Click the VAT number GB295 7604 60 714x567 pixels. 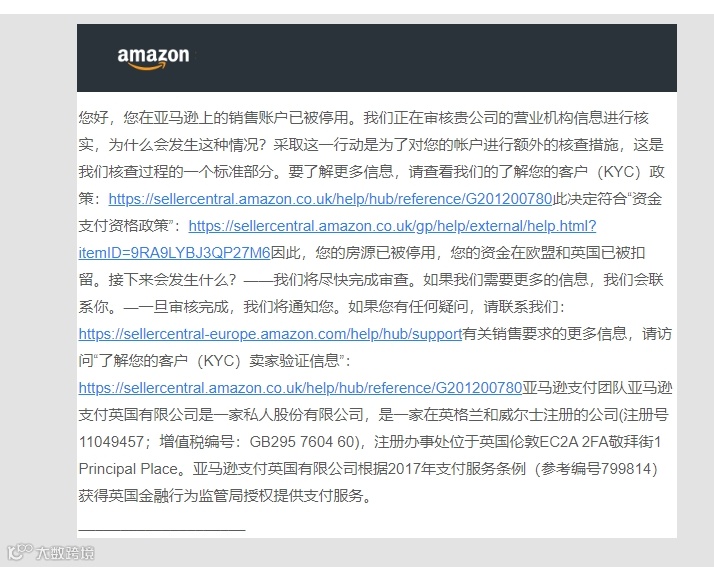[x=302, y=442]
